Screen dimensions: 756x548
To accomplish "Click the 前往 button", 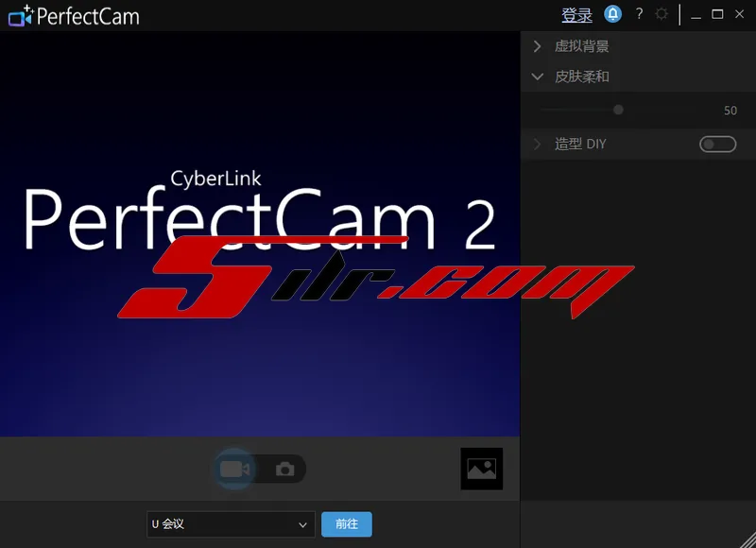I will point(347,524).
